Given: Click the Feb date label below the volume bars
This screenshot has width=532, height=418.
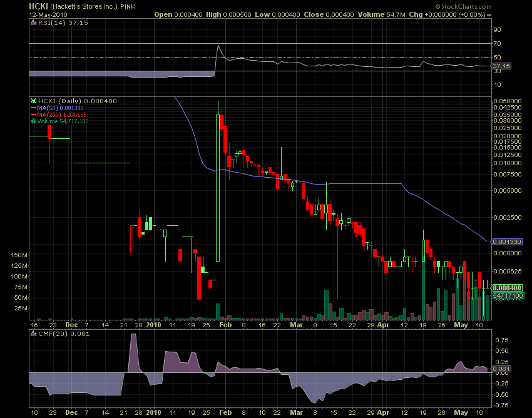Looking at the screenshot, I should pyautogui.click(x=225, y=325).
